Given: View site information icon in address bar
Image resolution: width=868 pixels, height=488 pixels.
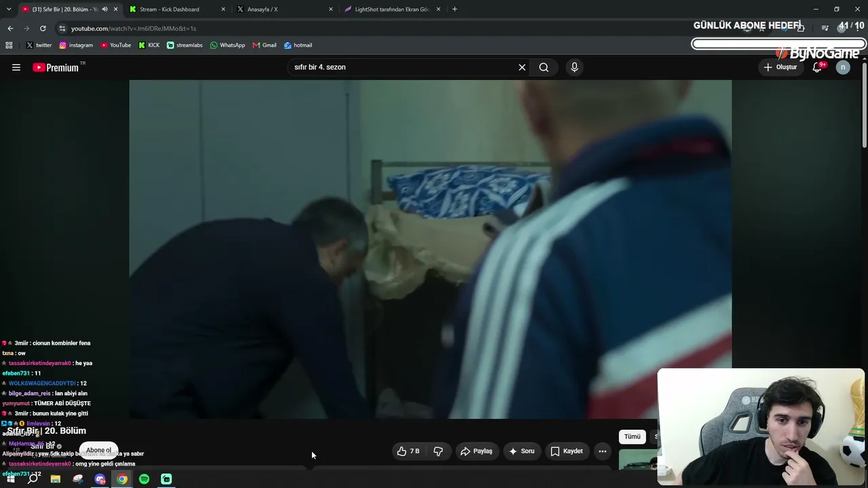Looking at the screenshot, I should [x=62, y=28].
